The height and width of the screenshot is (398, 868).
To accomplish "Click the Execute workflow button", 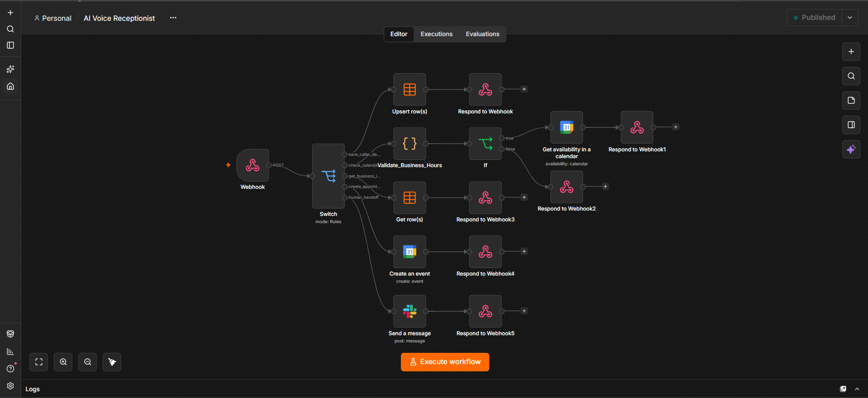I will [x=445, y=362].
